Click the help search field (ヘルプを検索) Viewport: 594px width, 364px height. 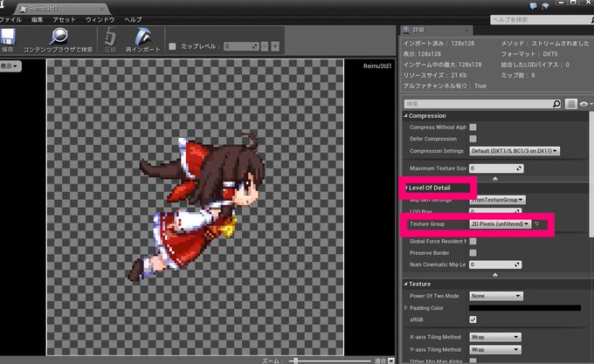(x=541, y=20)
